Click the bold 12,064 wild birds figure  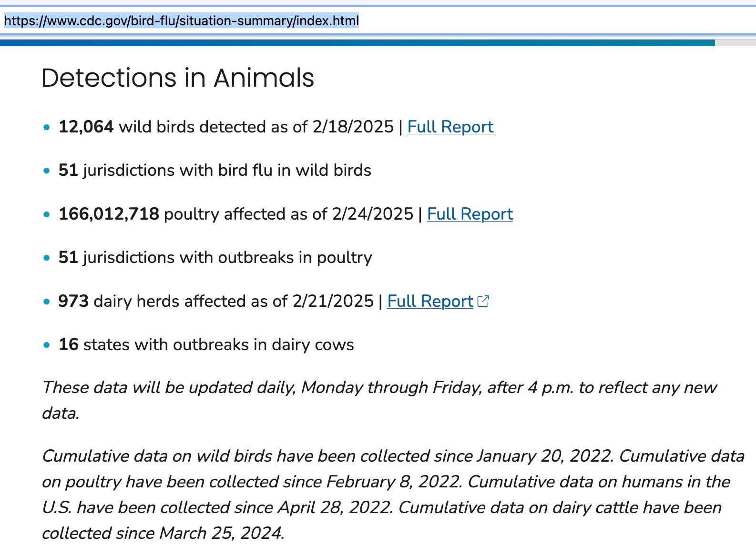[x=86, y=127]
